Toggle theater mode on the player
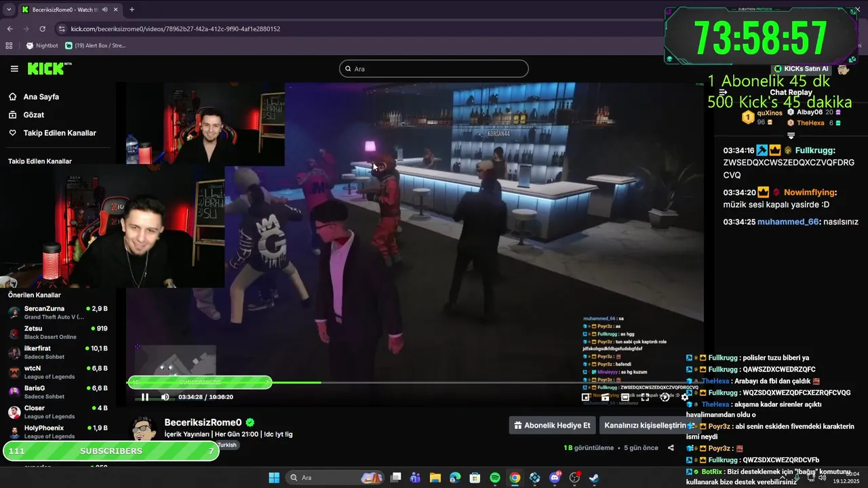The width and height of the screenshot is (868, 488). click(625, 397)
